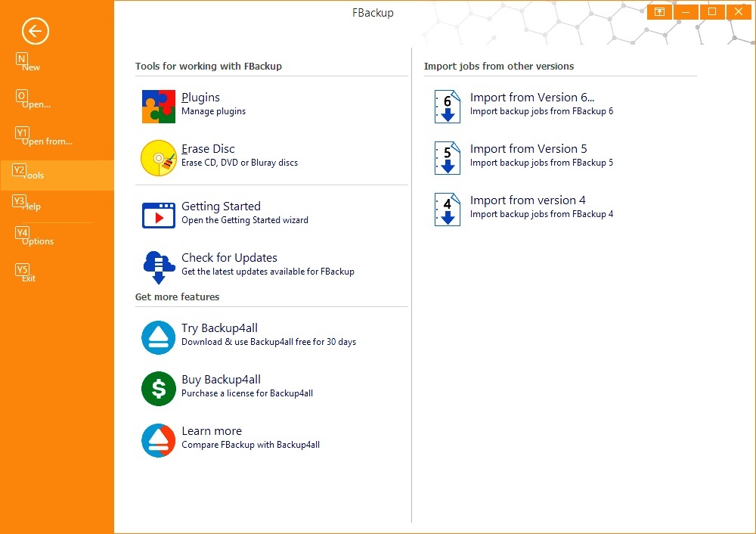Click 'Import backup jobs from FBackup 6' text
The height and width of the screenshot is (534, 756).
pos(542,111)
